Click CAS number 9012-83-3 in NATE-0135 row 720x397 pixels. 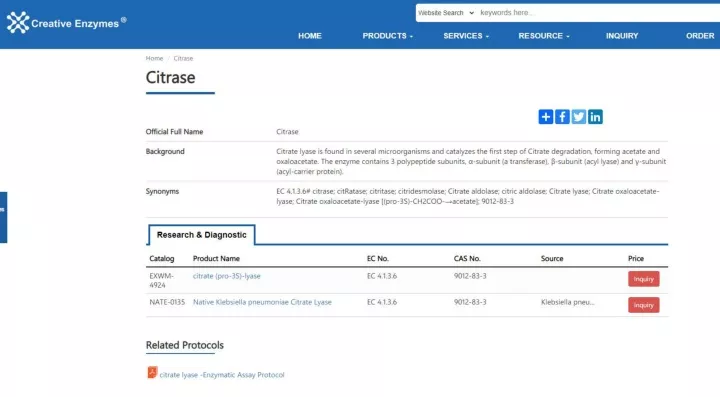[470, 302]
